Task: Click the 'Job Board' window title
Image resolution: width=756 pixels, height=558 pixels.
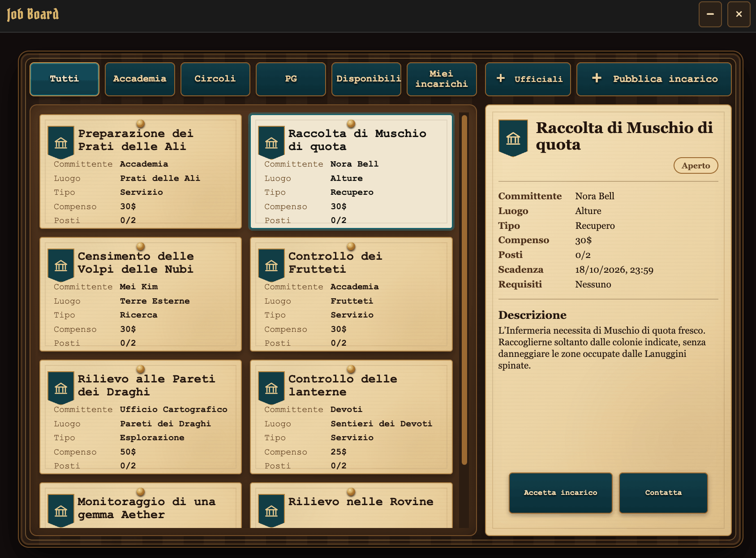Action: click(33, 14)
